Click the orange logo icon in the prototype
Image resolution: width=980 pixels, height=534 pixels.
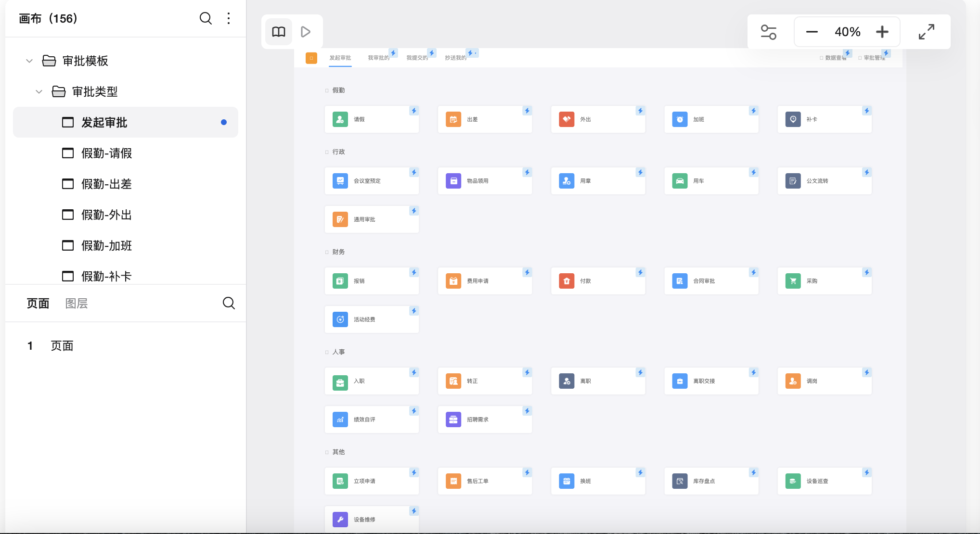pos(311,58)
